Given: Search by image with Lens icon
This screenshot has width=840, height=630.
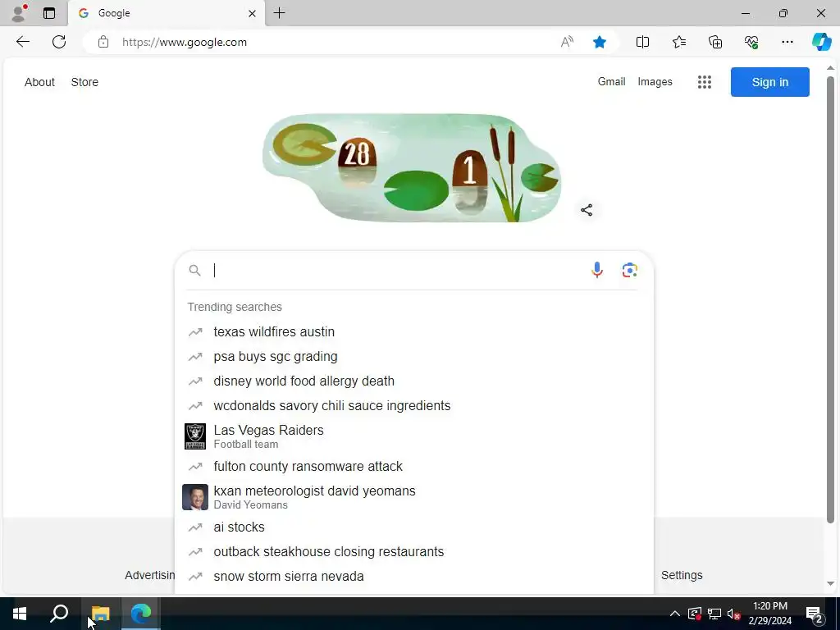Looking at the screenshot, I should pyautogui.click(x=629, y=270).
